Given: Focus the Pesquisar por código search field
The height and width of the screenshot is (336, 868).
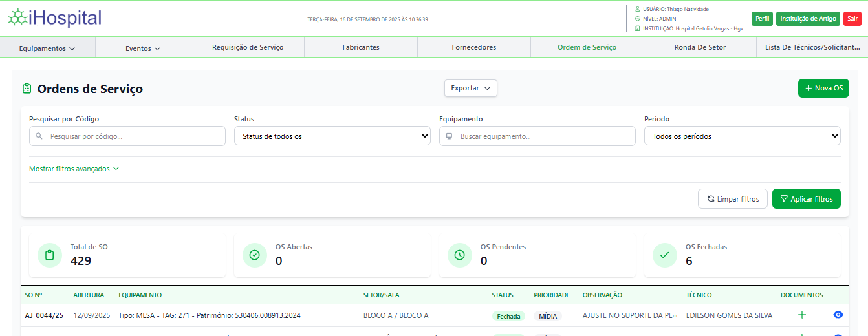Looking at the screenshot, I should coord(127,136).
